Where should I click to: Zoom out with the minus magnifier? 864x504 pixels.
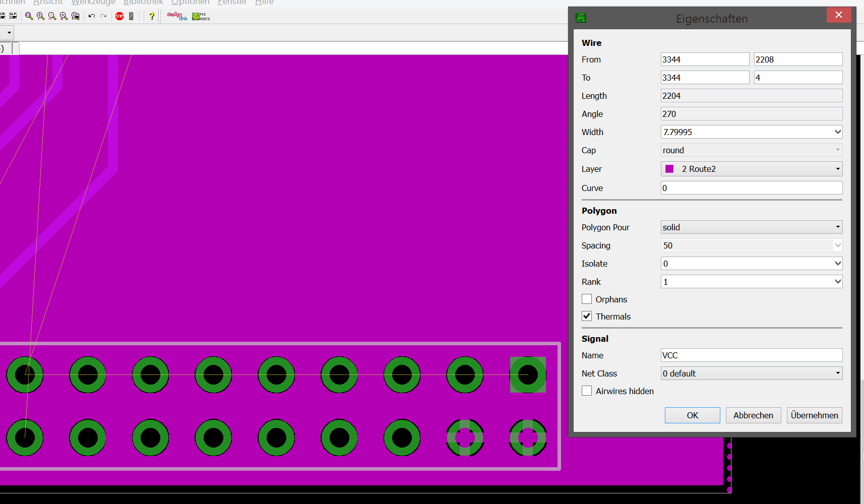click(52, 16)
